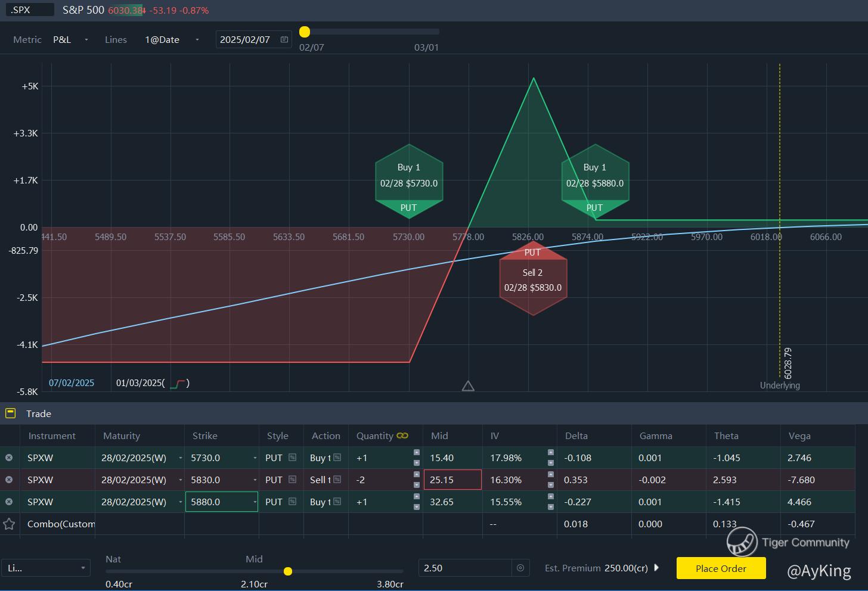
Task: Click the Sell 2 $5830.0 PUT chart marker
Action: [533, 278]
